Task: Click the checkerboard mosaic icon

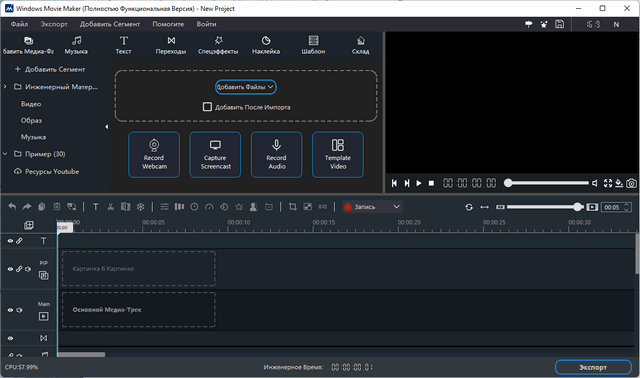Action: coord(308,207)
